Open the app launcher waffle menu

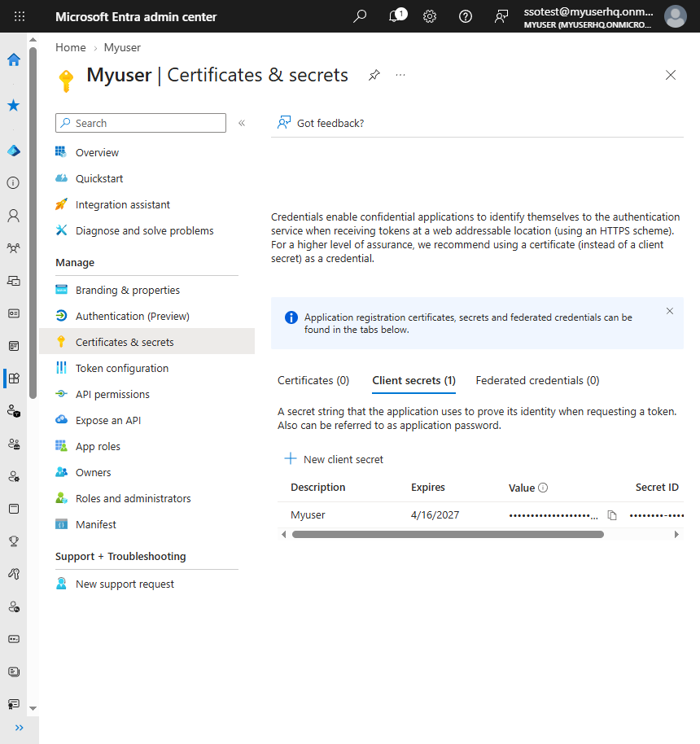point(20,16)
